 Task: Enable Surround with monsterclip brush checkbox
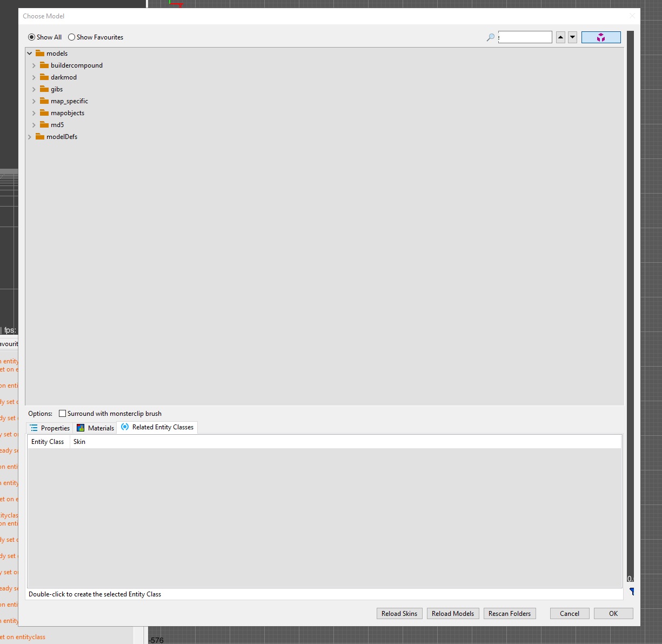pos(62,414)
